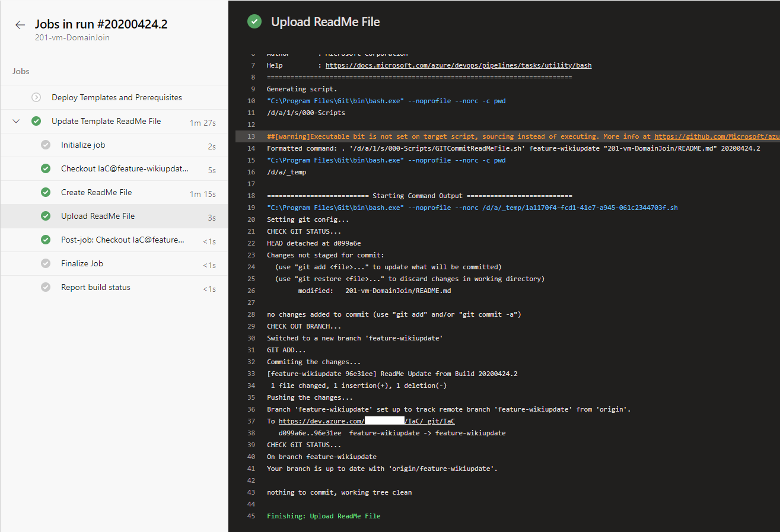Open the github.com/Microsoft warning link
The width and height of the screenshot is (780, 532).
tap(716, 136)
